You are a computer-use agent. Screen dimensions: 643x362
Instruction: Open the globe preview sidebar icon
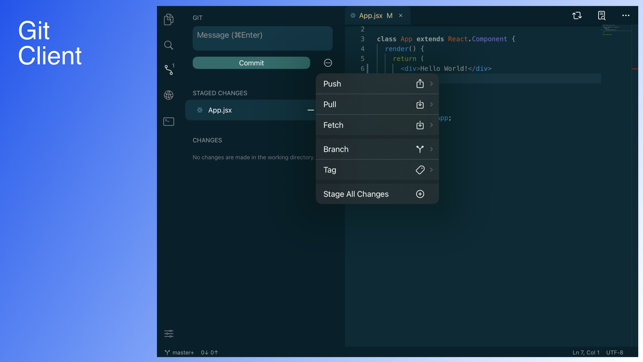click(x=169, y=95)
